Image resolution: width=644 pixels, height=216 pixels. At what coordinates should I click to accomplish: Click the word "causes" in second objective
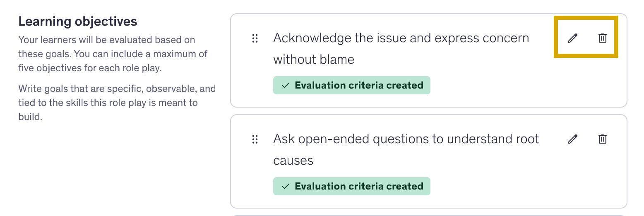293,161
